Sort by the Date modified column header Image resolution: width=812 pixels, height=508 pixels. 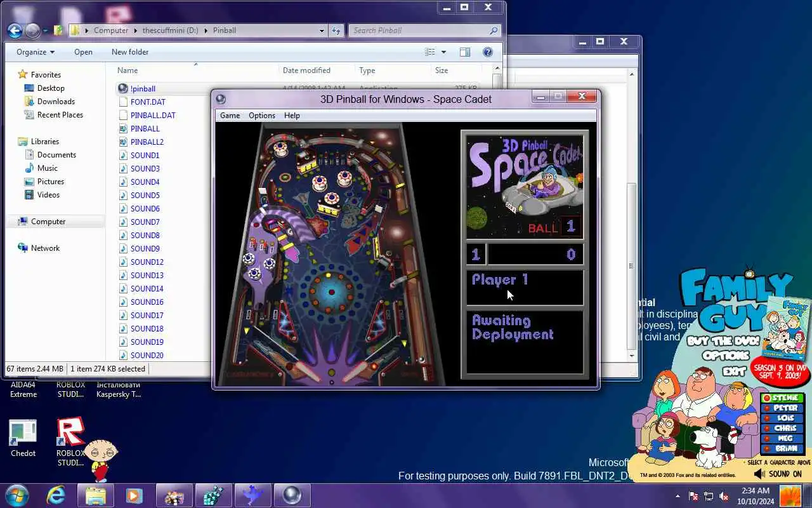[x=306, y=70]
